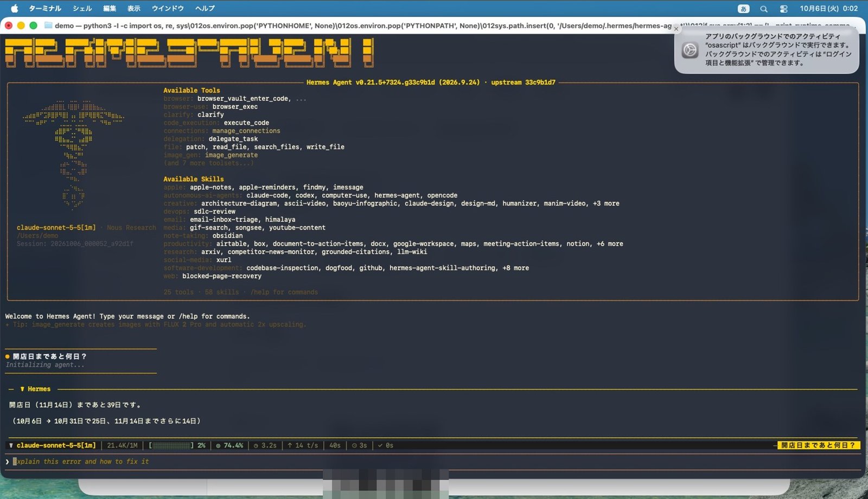868x499 pixels.
Task: Open the 編集 menu
Action: coord(110,8)
